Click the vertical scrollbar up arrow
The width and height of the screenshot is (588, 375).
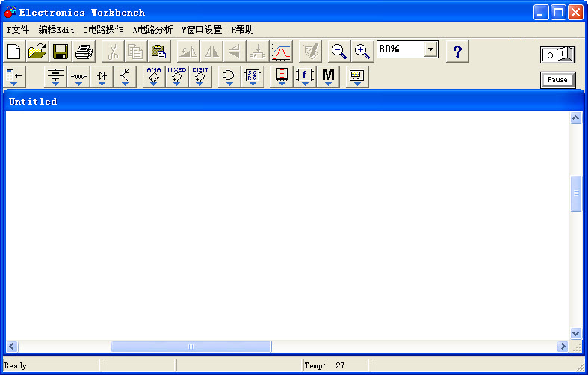(x=575, y=118)
